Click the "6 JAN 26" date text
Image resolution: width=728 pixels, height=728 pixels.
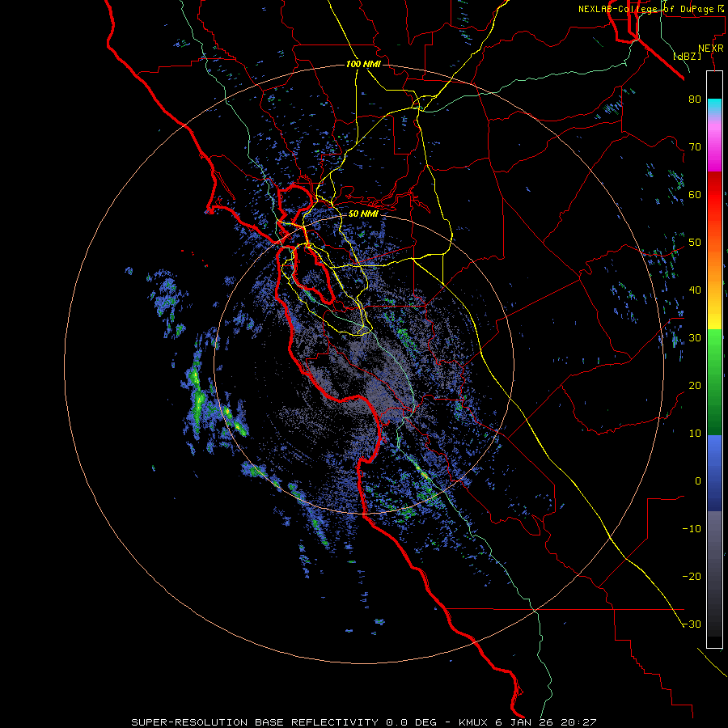[524, 722]
